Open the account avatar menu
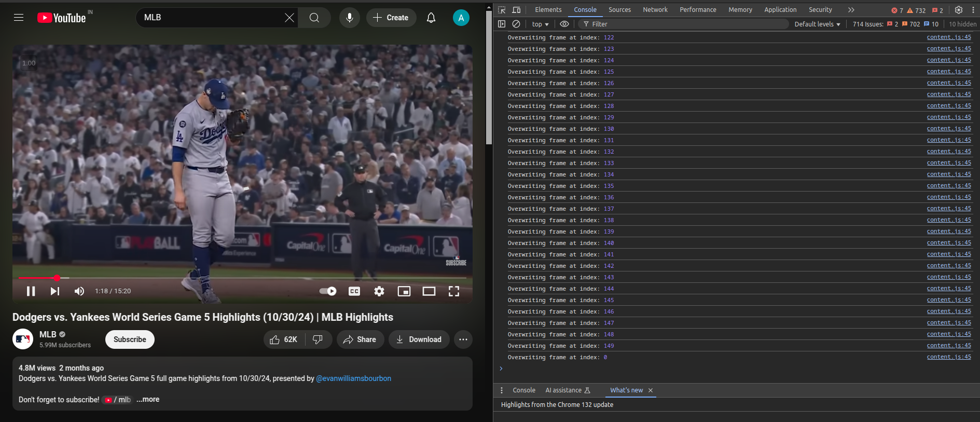980x422 pixels. 461,18
